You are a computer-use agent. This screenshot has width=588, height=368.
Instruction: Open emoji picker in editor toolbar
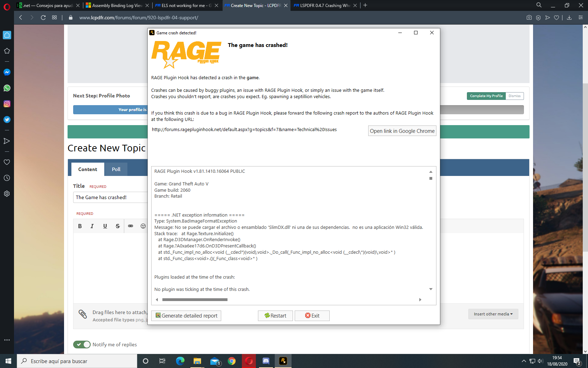pos(143,226)
